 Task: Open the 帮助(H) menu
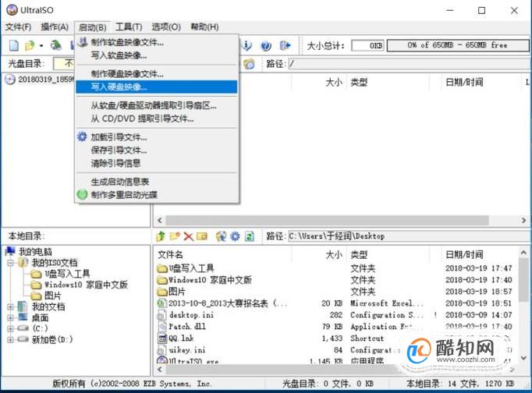[204, 27]
